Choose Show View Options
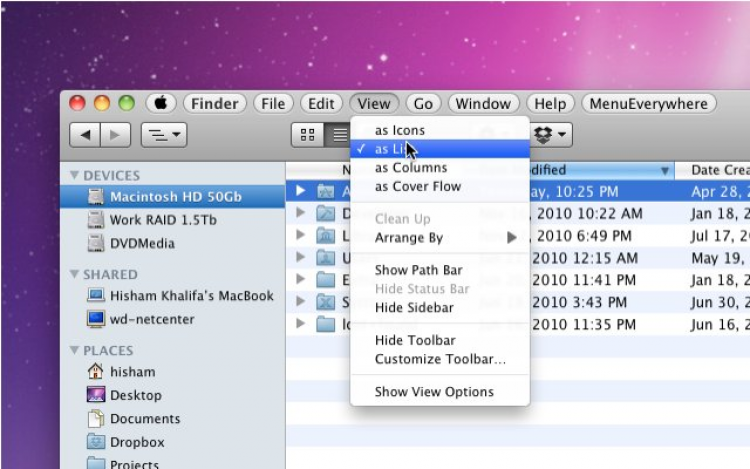Screen dimensions: 750x469 tap(440, 392)
